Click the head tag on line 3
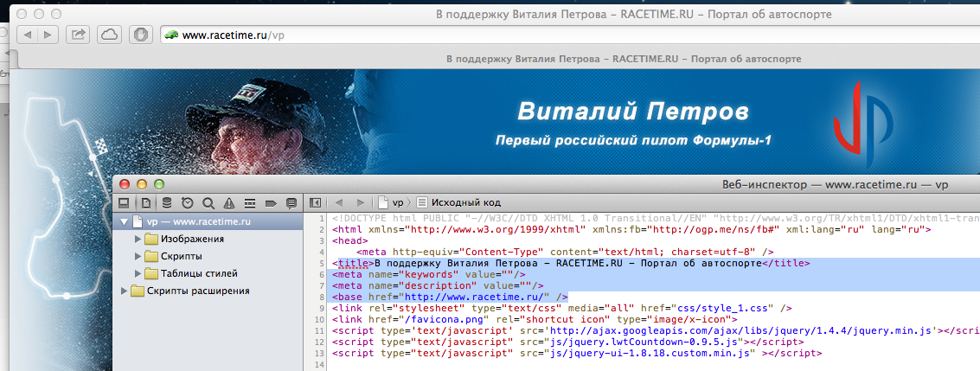 click(349, 241)
